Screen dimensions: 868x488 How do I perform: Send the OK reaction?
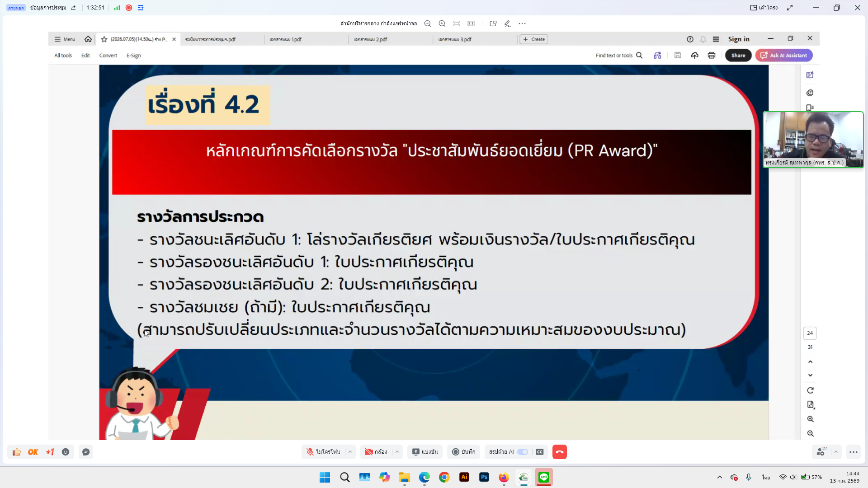tap(33, 452)
